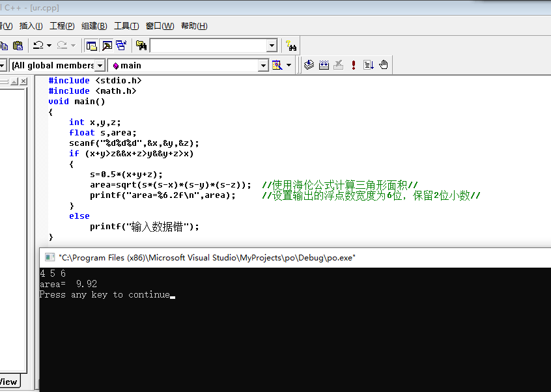The height and width of the screenshot is (392, 551).
Task: Click the console window title icon
Action: click(50, 257)
